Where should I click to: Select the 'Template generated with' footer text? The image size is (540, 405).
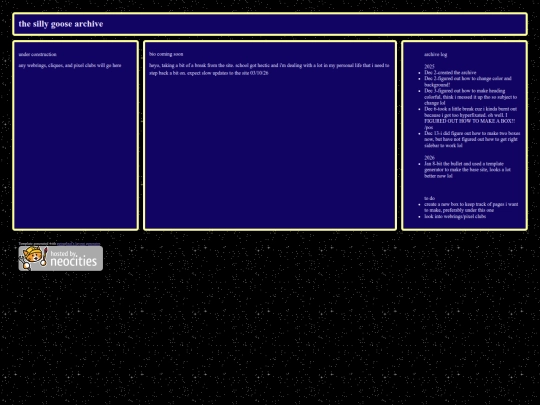(x=38, y=244)
